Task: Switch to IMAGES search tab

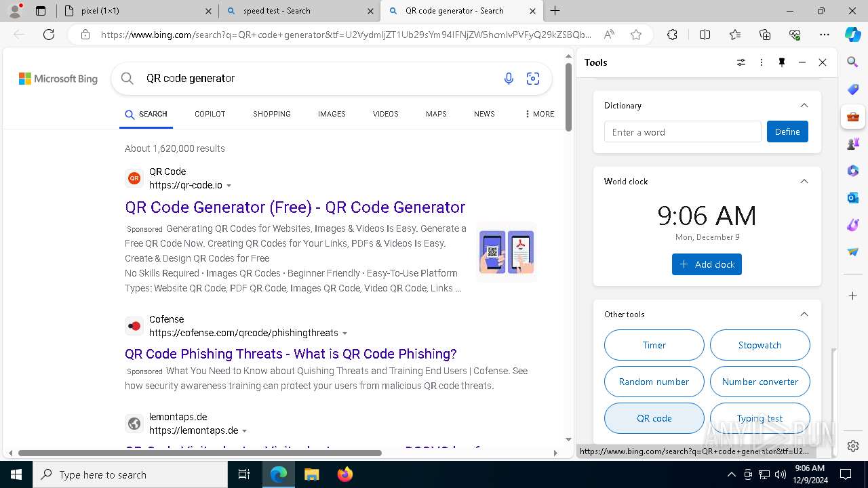Action: (x=332, y=114)
